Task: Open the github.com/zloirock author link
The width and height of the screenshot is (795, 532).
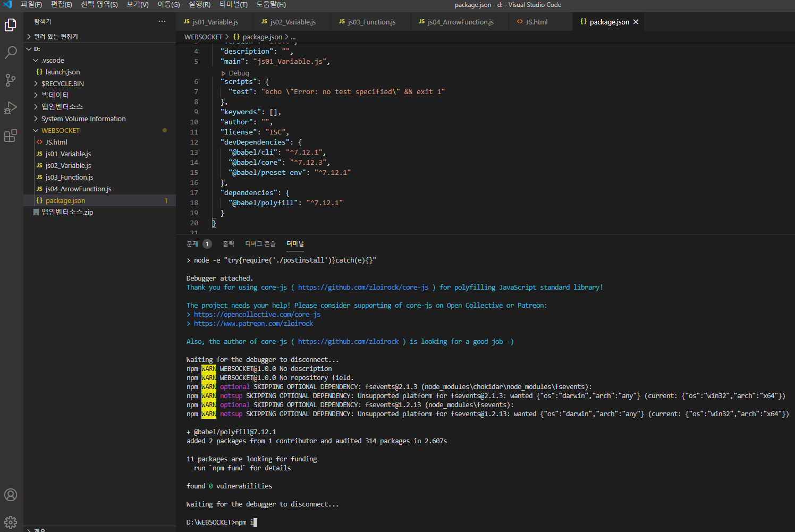Action: (348, 342)
